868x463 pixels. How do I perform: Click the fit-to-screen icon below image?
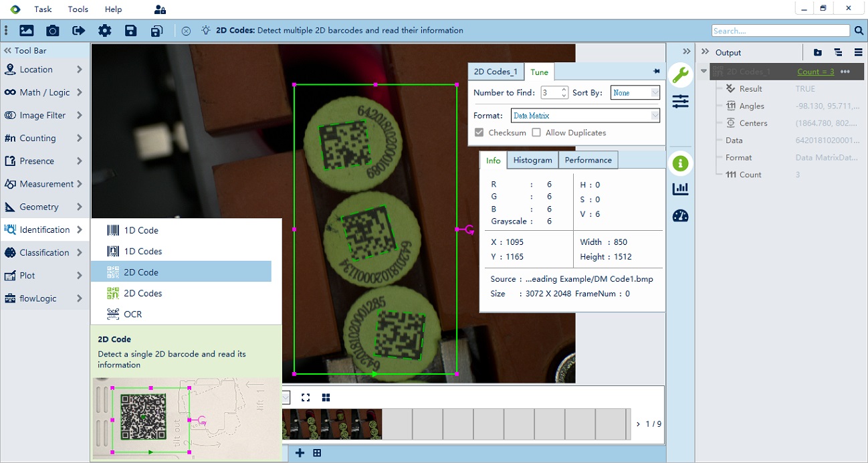(x=306, y=397)
